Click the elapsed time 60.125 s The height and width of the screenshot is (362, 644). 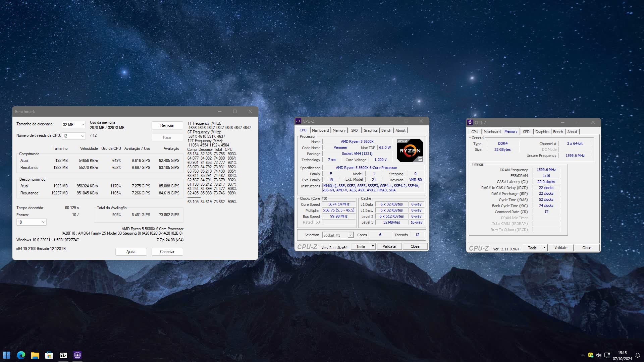72,208
